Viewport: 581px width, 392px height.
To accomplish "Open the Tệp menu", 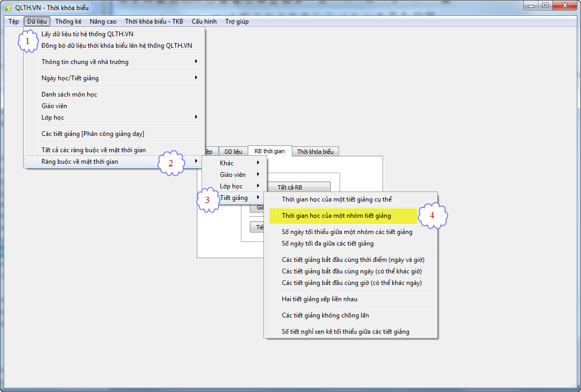I will tap(14, 22).
